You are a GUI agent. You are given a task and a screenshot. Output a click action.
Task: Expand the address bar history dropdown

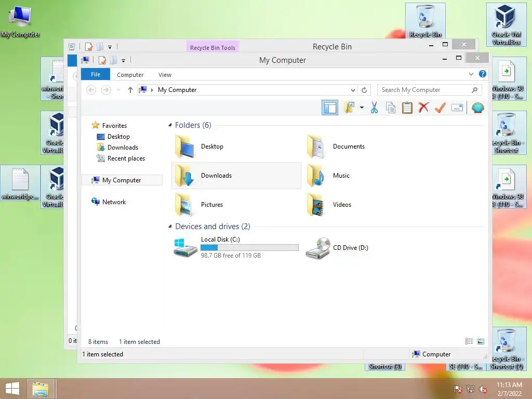[x=353, y=90]
